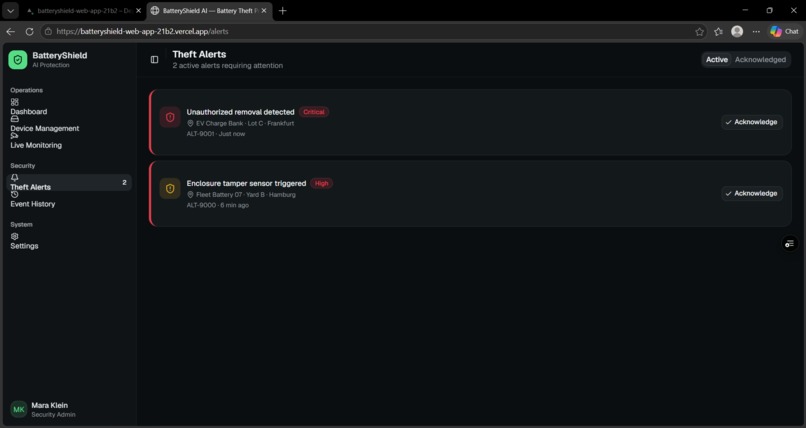The height and width of the screenshot is (428, 806).
Task: Switch to the Acknowledged alerts tab
Action: coord(760,60)
